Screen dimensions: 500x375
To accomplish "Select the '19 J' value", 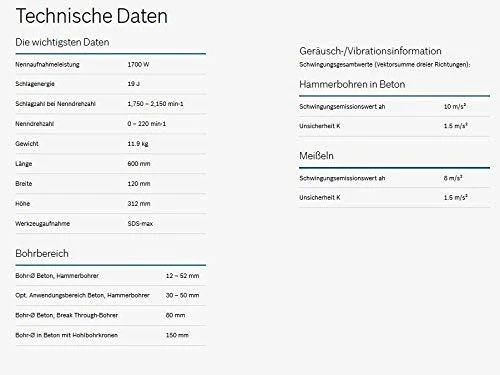I will pos(133,84).
